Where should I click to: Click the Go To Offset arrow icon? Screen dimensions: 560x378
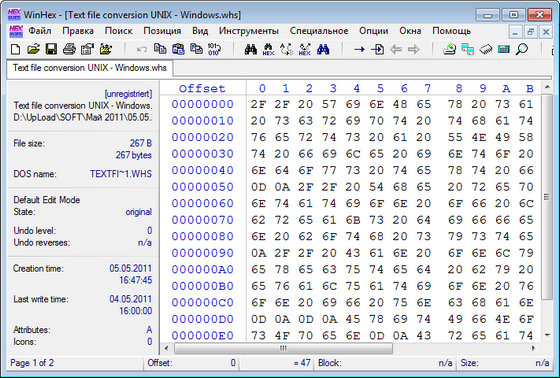click(x=359, y=49)
